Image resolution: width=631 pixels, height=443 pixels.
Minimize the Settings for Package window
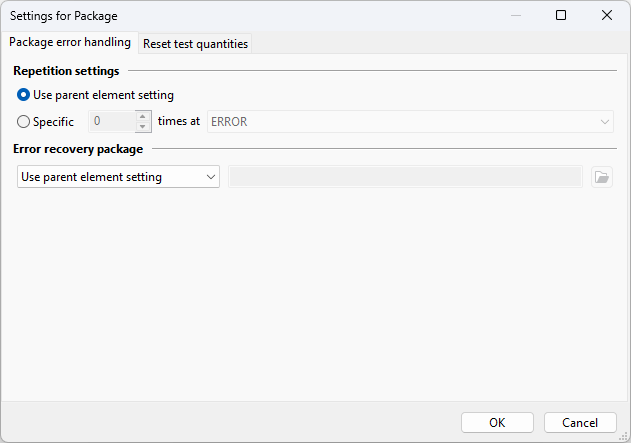point(516,15)
